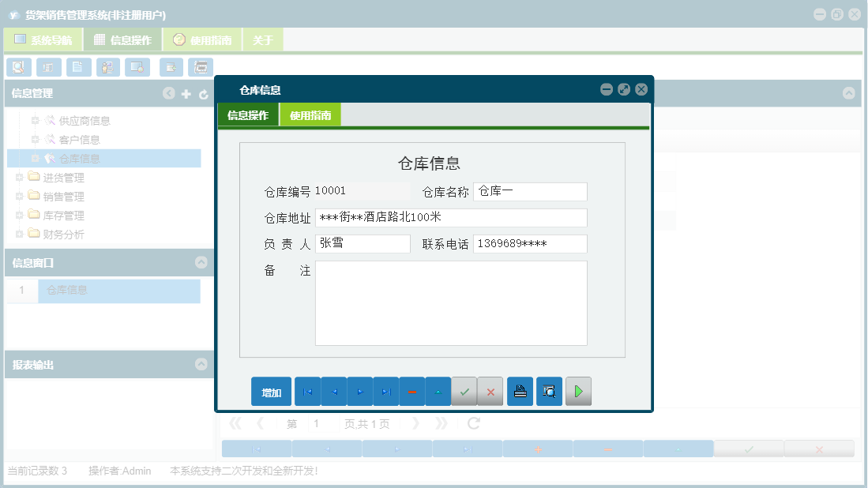Click the print icon in the warehouse dialog
The height and width of the screenshot is (488, 868).
[x=520, y=391]
